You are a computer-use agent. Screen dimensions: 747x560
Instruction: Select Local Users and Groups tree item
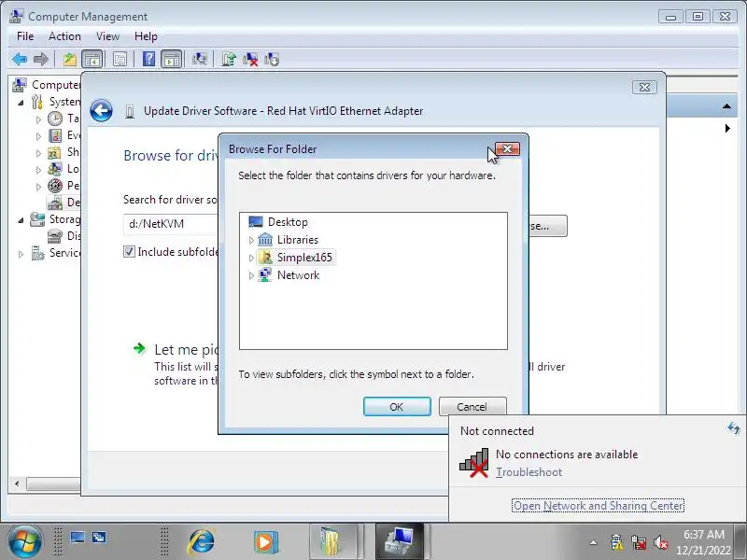(x=63, y=169)
